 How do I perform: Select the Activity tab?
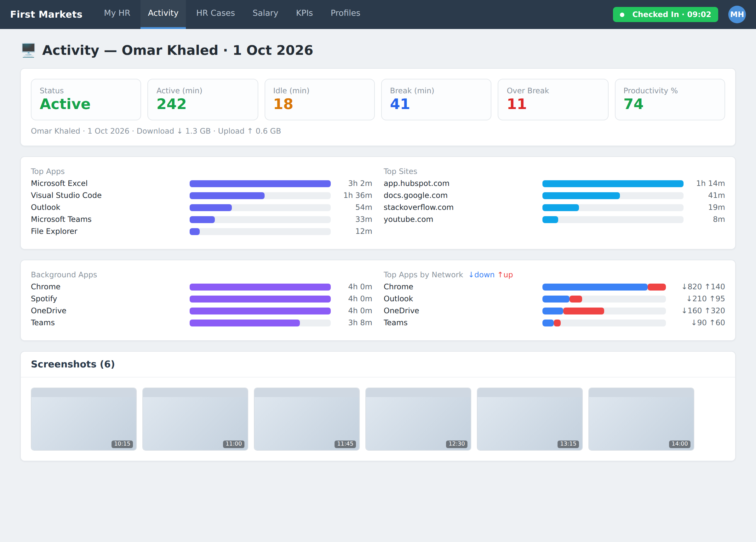pos(163,13)
